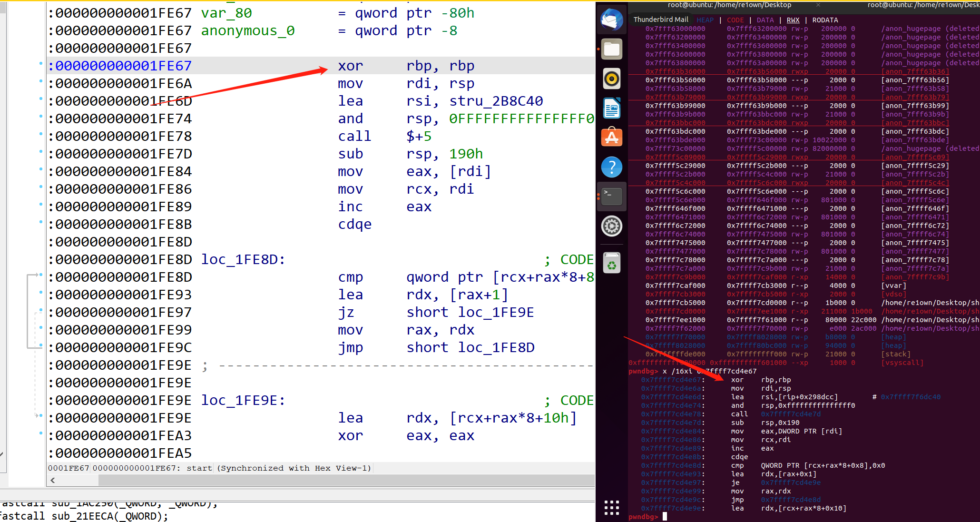
Task: Open Settings gear icon in dock
Action: (x=612, y=226)
